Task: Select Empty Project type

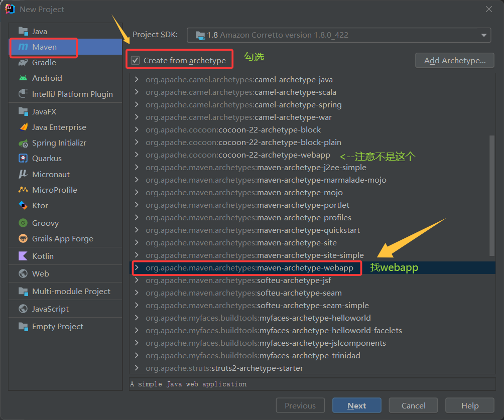Action: pyautogui.click(x=66, y=327)
